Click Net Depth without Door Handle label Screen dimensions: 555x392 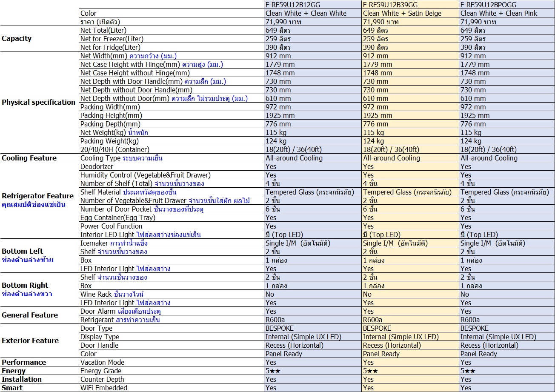click(136, 90)
